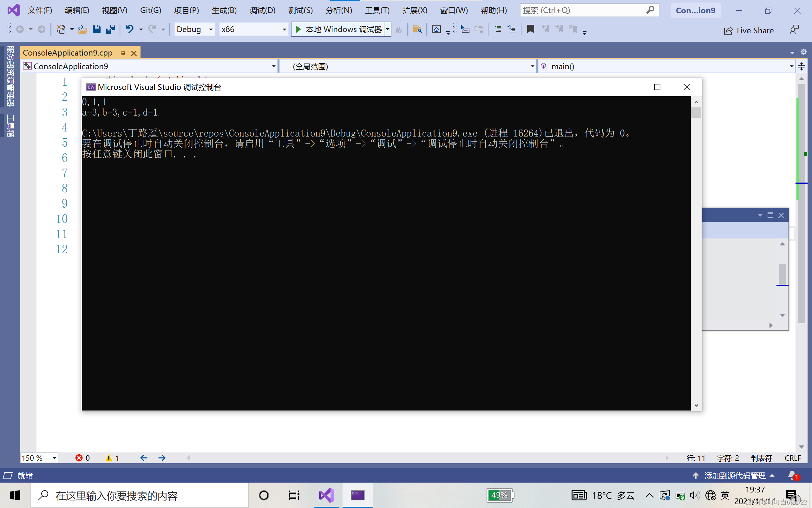
Task: Open the 服务器资源管理器 side tab
Action: click(10, 76)
